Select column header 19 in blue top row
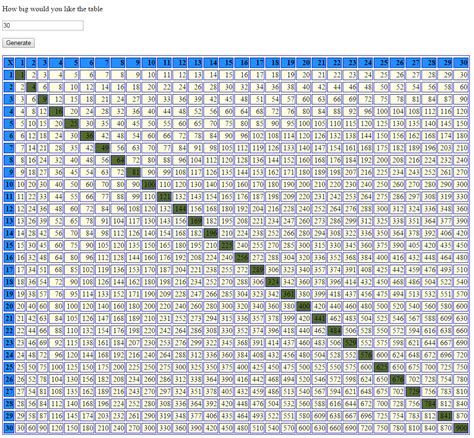Image resolution: width=474 pixels, height=438 pixels. pos(288,62)
